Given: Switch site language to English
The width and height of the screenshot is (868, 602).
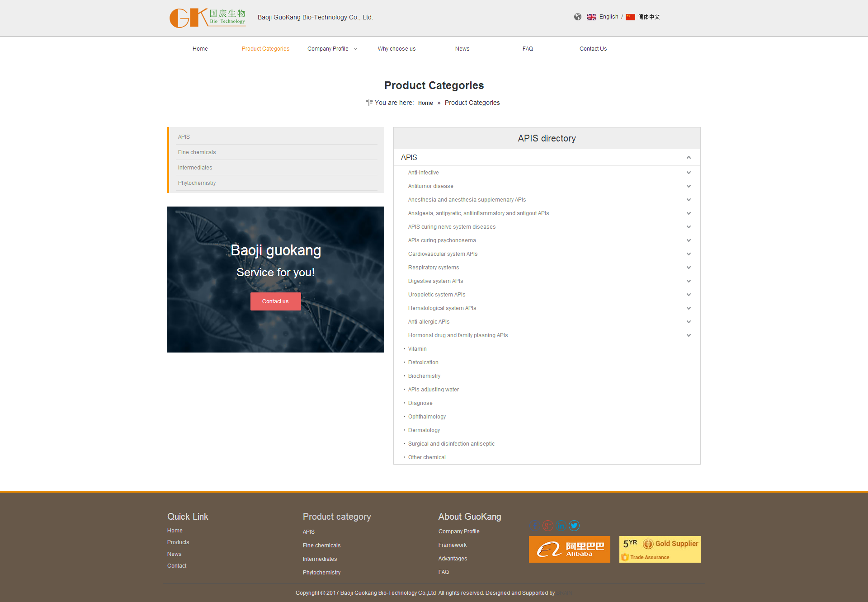Looking at the screenshot, I should click(x=608, y=17).
